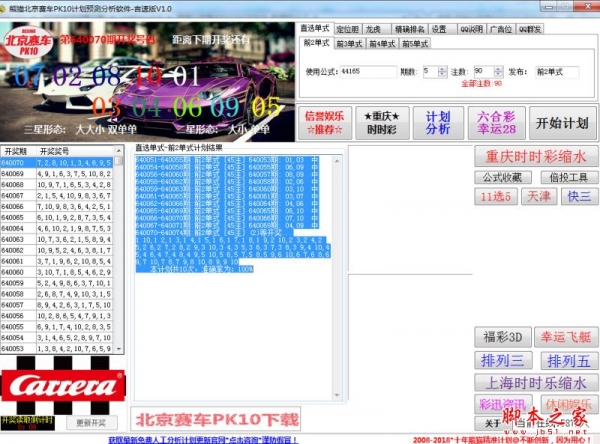Click the 关于 button
600x444 pixels.
pyautogui.click(x=493, y=423)
